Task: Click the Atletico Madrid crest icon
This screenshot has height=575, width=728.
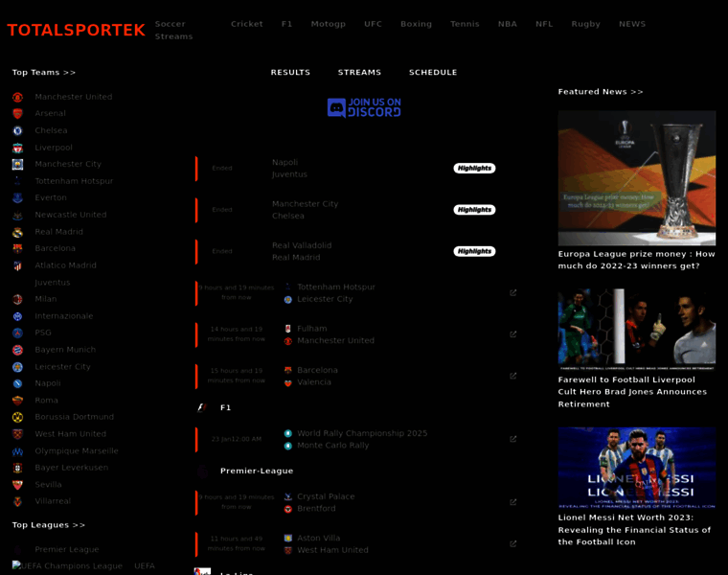Action: [17, 265]
